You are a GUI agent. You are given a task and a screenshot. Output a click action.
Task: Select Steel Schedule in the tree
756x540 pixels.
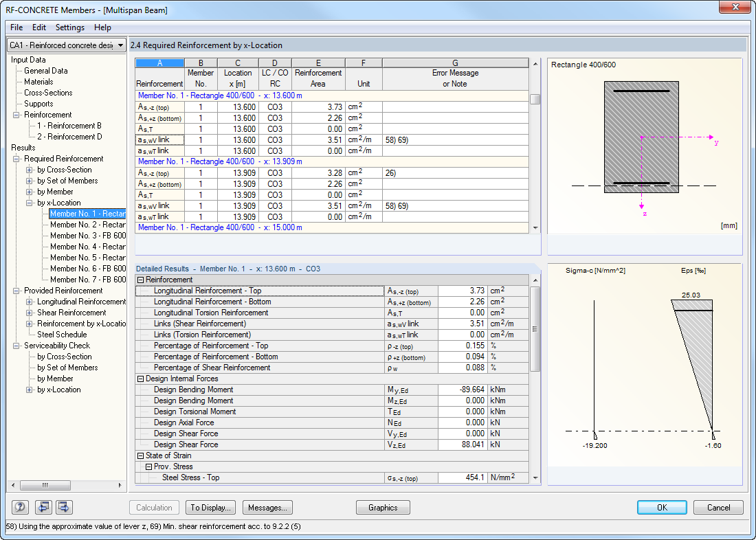(62, 335)
